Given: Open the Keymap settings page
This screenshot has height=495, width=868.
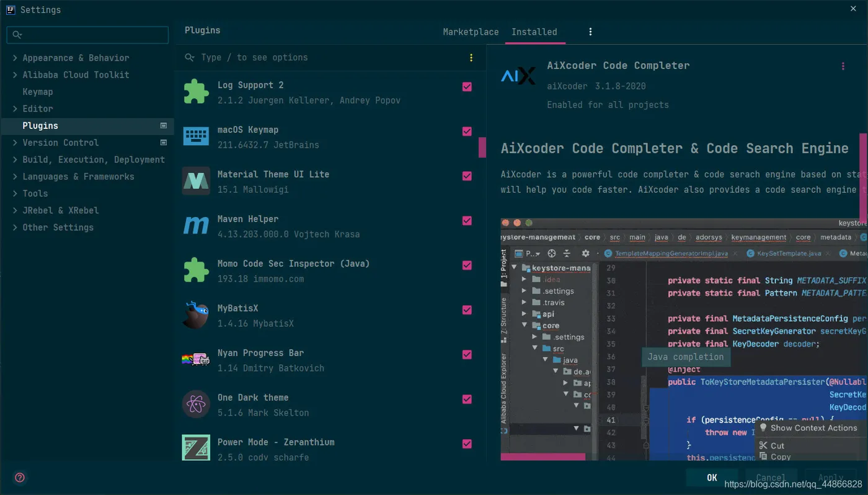Looking at the screenshot, I should coord(38,92).
